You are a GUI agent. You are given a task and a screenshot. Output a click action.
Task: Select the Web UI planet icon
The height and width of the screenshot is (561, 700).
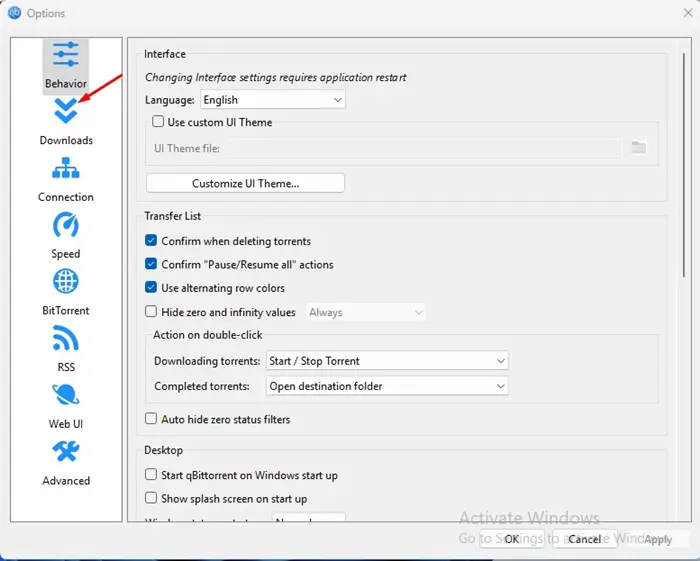66,395
